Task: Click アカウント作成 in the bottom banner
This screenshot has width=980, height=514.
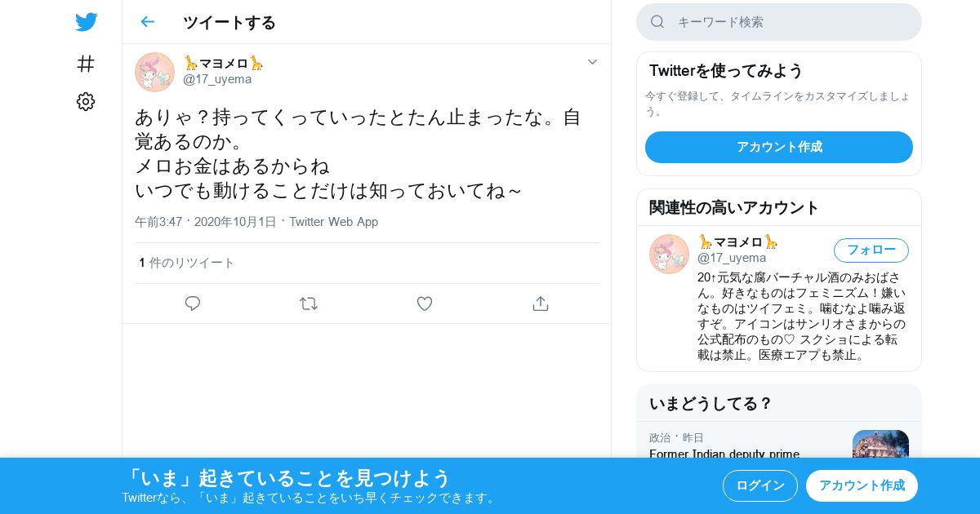Action: [862, 485]
